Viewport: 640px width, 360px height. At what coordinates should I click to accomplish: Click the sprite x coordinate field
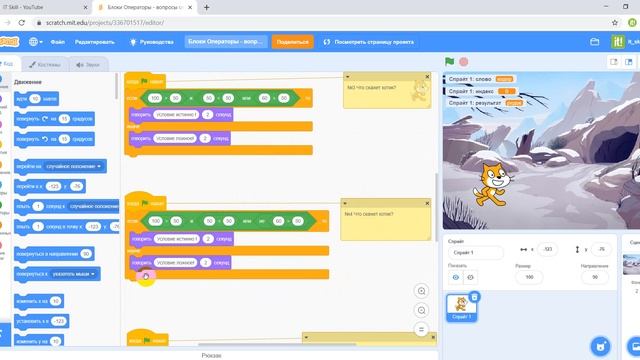click(548, 249)
